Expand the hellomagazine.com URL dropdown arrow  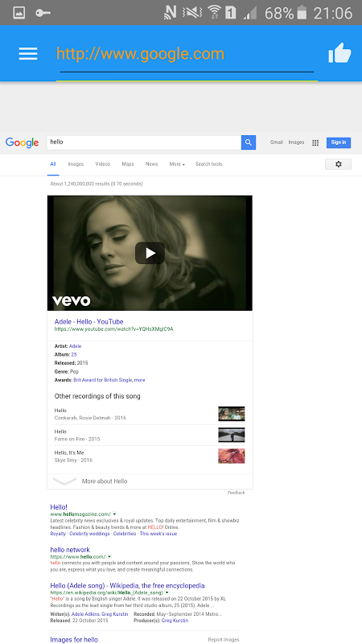(x=114, y=514)
